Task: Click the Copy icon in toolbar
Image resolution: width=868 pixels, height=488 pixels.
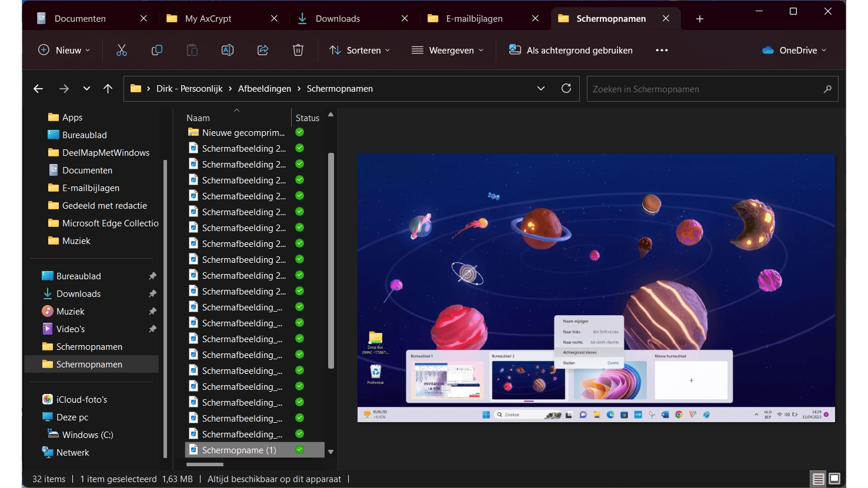Action: tap(157, 51)
